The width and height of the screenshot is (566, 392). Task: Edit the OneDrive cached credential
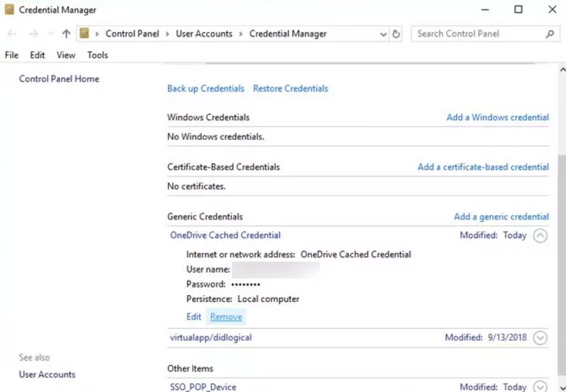(194, 317)
